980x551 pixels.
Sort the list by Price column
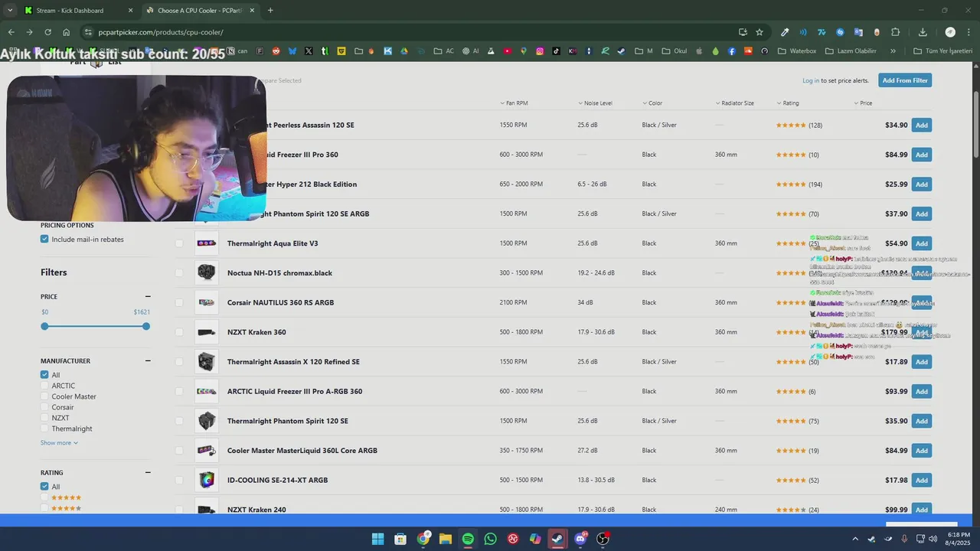point(863,103)
